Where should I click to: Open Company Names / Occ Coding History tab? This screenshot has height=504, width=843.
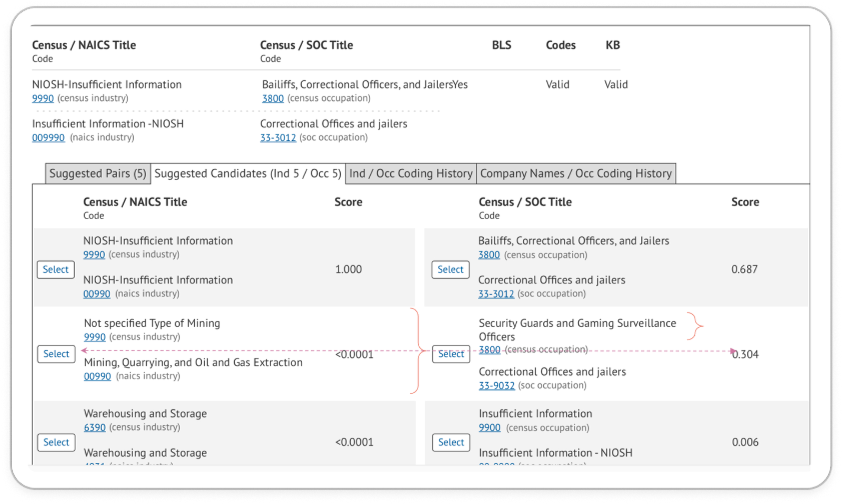point(576,174)
